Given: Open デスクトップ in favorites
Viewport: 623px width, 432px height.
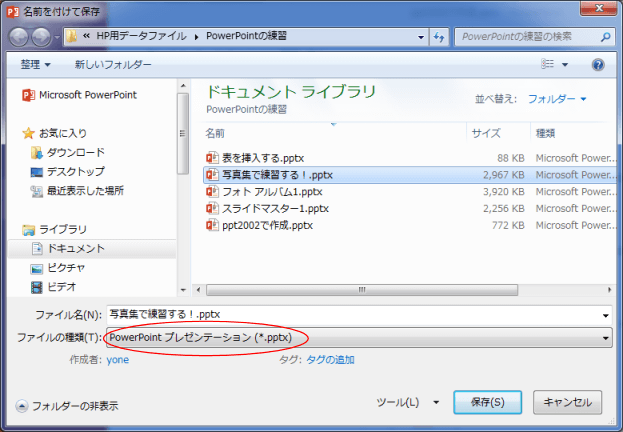Looking at the screenshot, I should coord(68,172).
